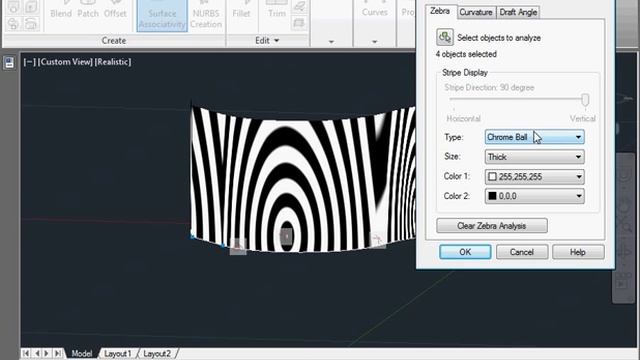Click the Create panel title
This screenshot has height=360, width=640.
click(113, 40)
